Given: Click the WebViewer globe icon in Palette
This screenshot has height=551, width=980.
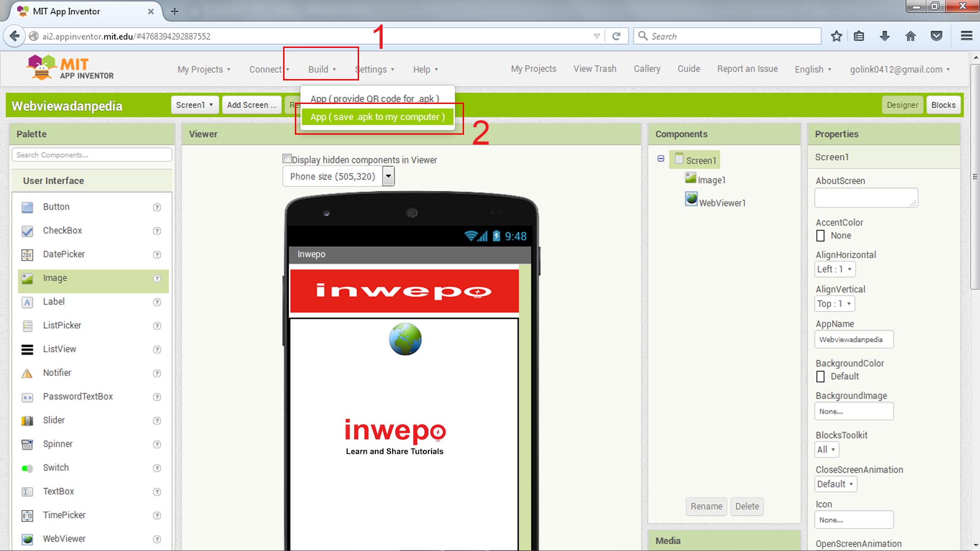Looking at the screenshot, I should (27, 539).
